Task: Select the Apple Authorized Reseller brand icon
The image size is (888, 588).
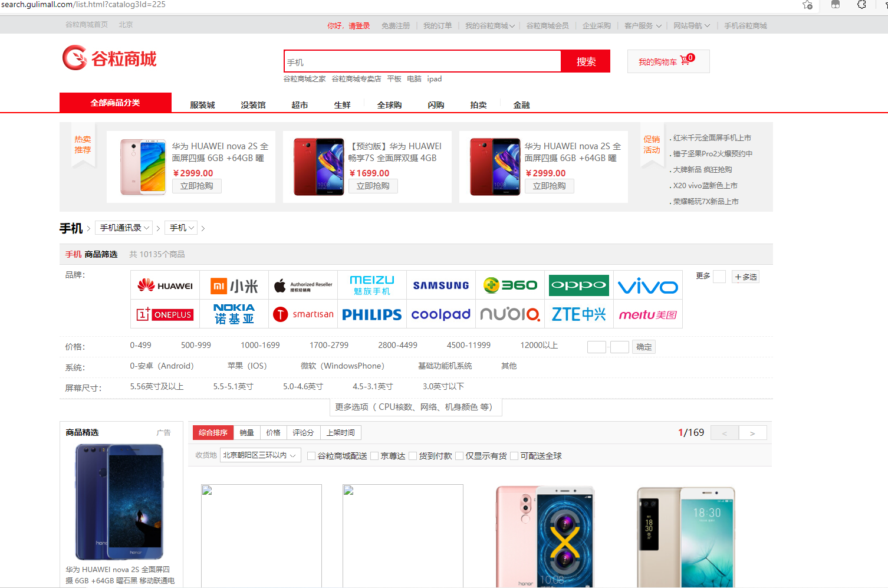Action: click(x=303, y=285)
